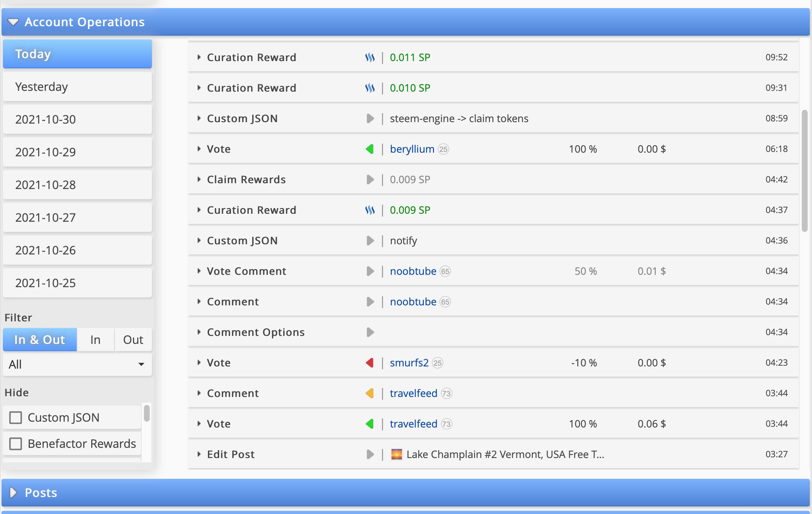Expand the steem-engine Custom JSON row
This screenshot has width=812, height=514.
pyautogui.click(x=199, y=119)
